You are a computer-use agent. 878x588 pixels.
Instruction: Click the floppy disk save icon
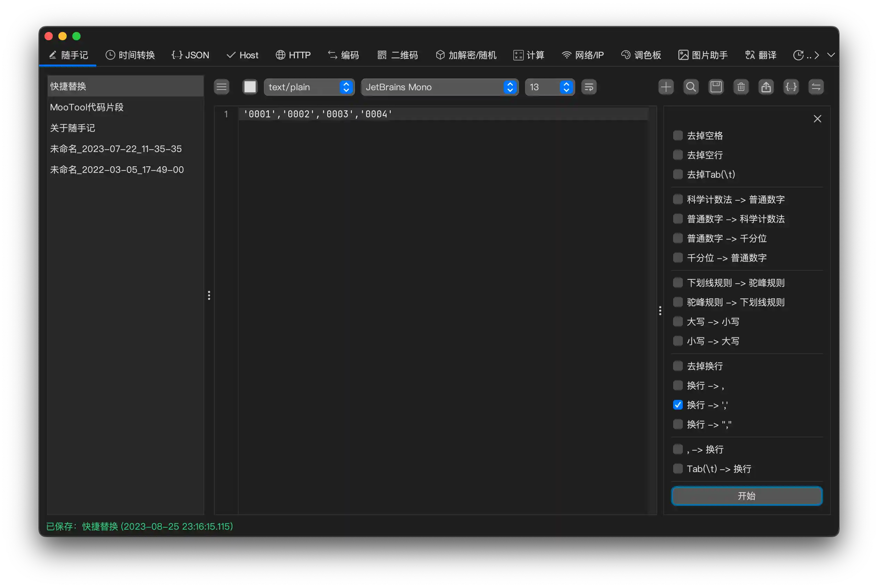click(716, 87)
